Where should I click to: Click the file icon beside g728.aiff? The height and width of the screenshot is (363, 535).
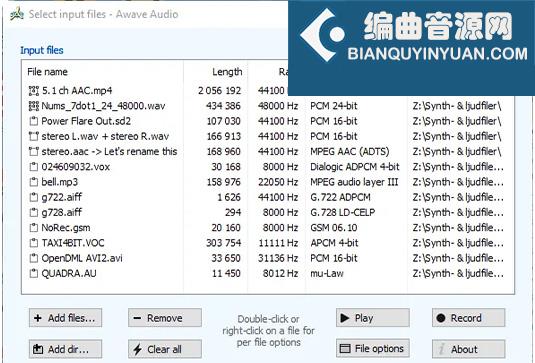tap(33, 213)
